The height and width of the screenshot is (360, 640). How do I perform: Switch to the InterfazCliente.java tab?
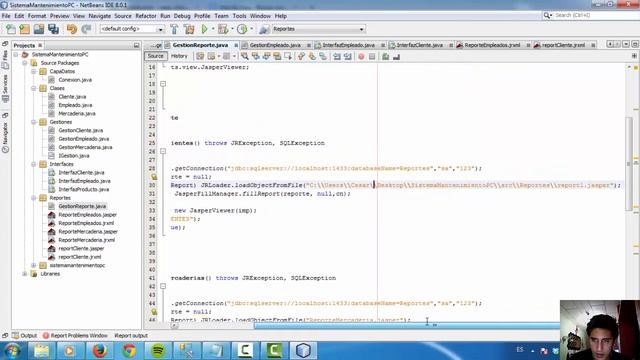420,45
